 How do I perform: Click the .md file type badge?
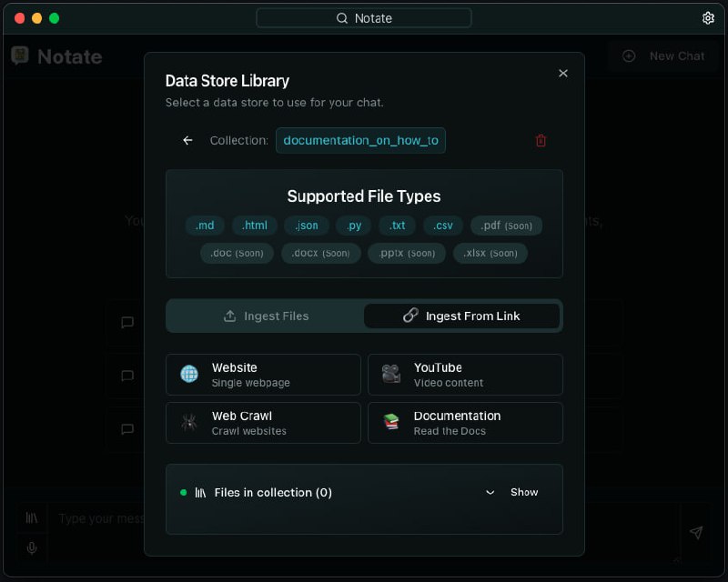tap(205, 226)
